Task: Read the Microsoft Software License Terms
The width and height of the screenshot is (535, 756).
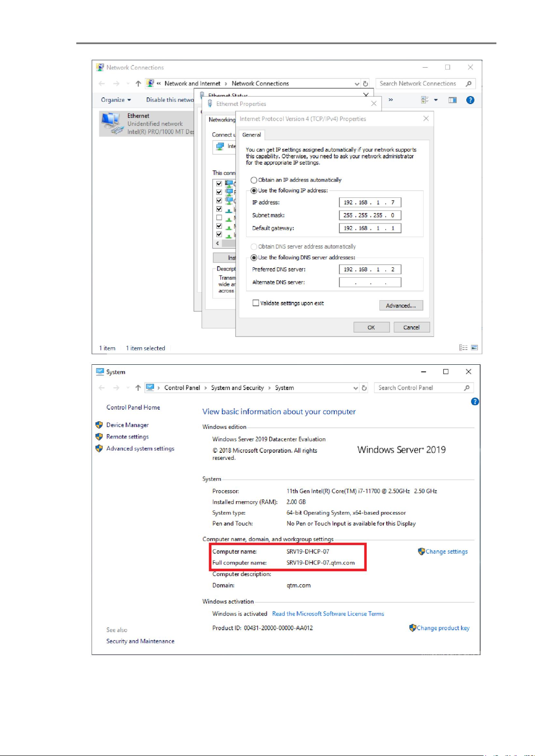Action: click(x=328, y=614)
